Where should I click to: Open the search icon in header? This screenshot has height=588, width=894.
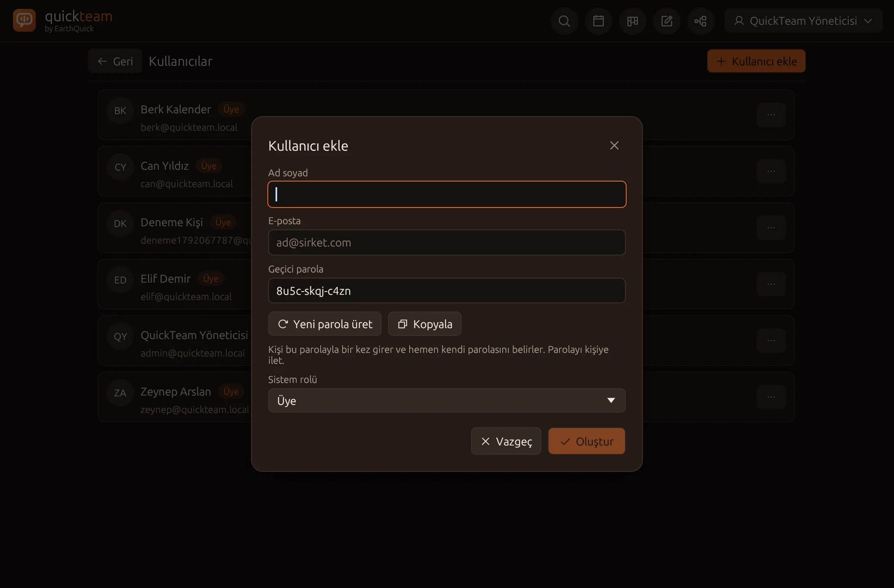(x=564, y=21)
